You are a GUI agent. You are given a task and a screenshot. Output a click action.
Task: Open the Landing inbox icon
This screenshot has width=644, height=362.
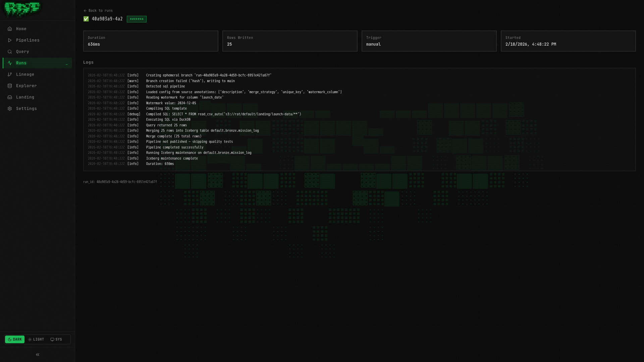(10, 97)
